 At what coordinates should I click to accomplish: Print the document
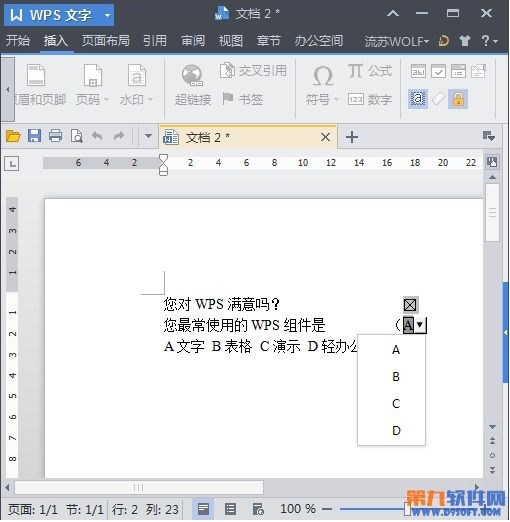[x=55, y=136]
